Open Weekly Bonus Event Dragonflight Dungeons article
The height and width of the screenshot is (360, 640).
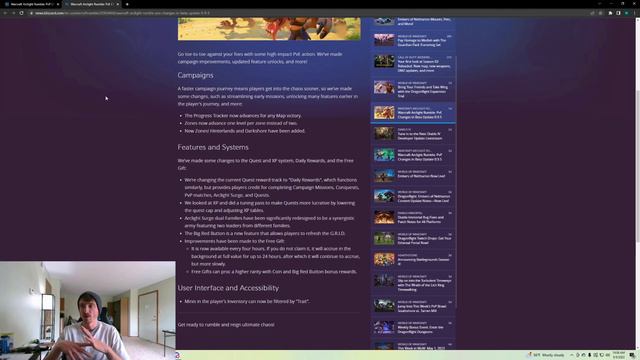pyautogui.click(x=420, y=329)
